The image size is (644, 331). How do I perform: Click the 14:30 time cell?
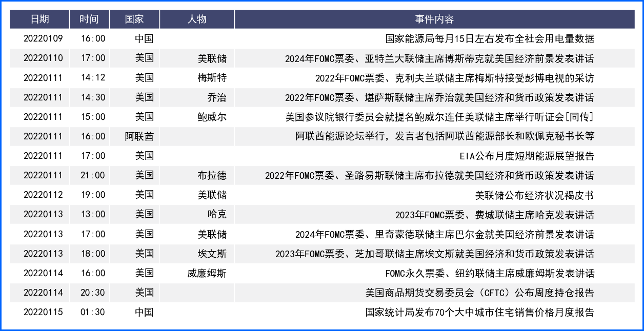(93, 97)
